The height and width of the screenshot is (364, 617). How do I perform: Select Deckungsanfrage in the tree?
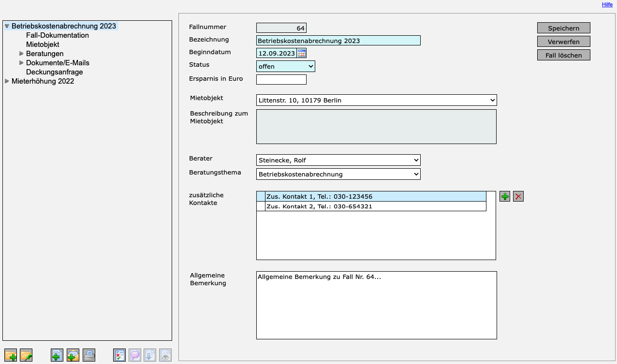point(54,72)
